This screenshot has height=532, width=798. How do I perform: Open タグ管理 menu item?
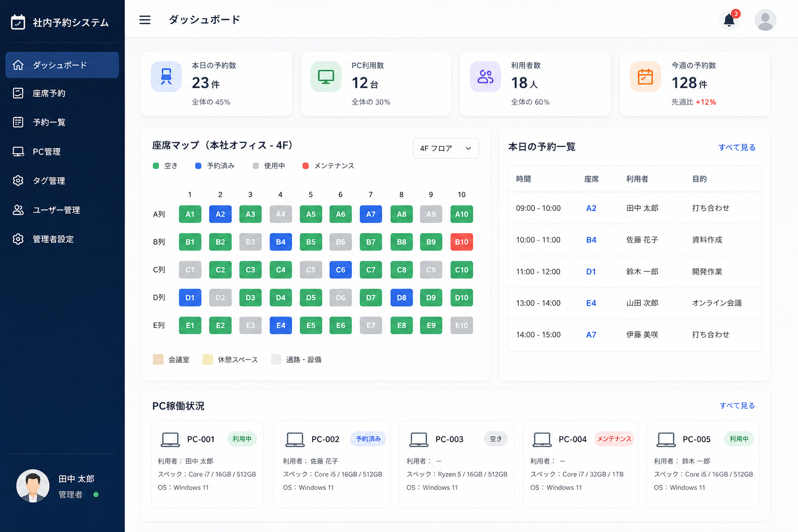click(62, 180)
